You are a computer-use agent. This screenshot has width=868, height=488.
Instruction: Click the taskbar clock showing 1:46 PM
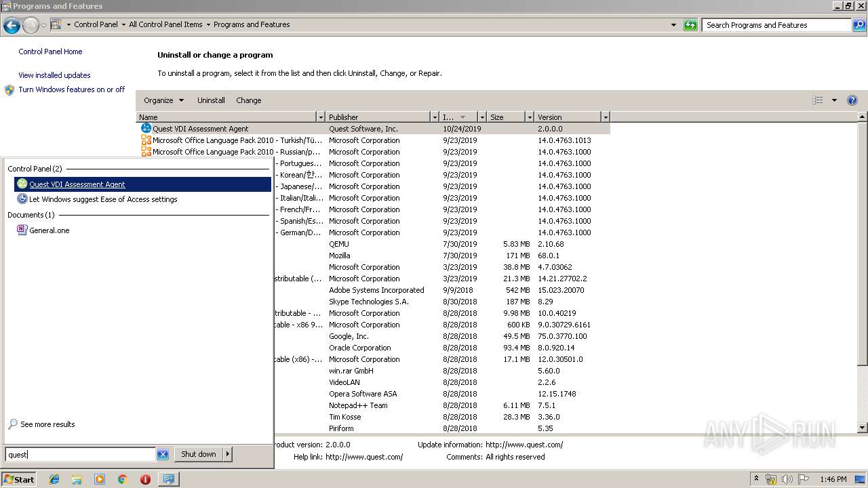pyautogui.click(x=833, y=479)
